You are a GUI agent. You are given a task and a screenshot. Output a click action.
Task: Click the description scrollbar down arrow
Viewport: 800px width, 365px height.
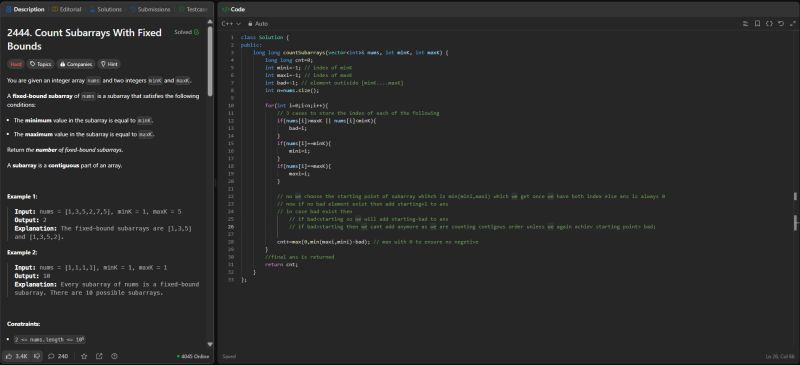coord(210,345)
